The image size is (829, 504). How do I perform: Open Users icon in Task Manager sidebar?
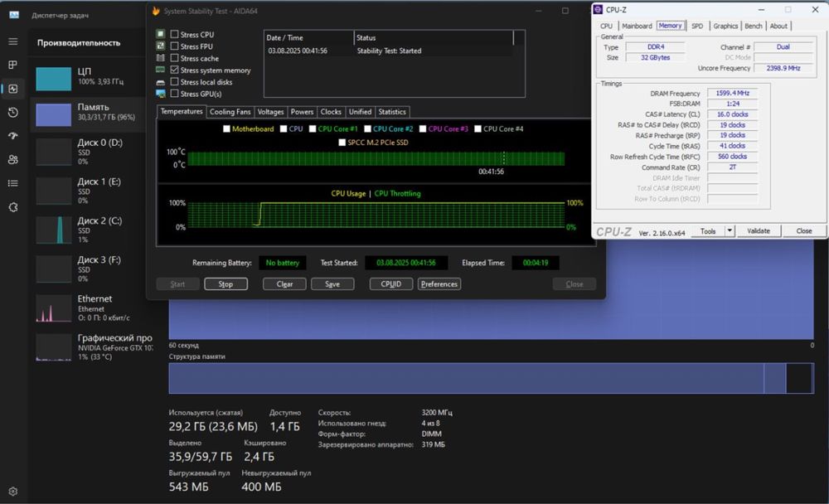click(x=13, y=159)
